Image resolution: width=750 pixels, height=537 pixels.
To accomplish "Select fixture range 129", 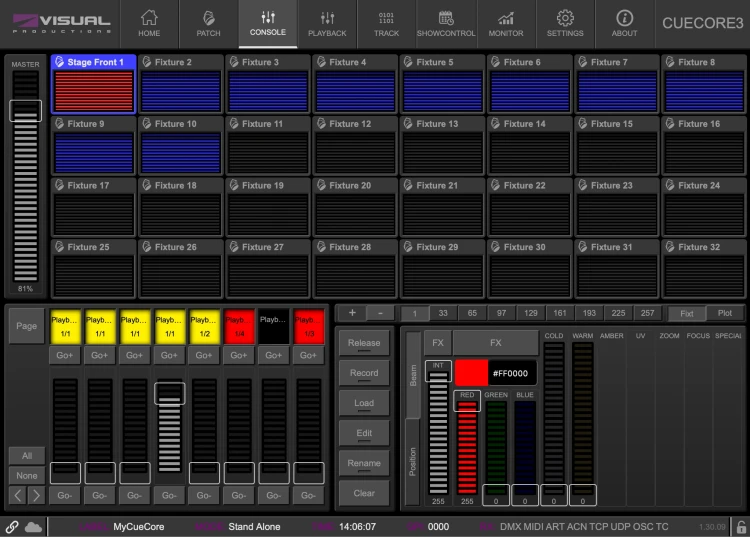I will coord(530,313).
